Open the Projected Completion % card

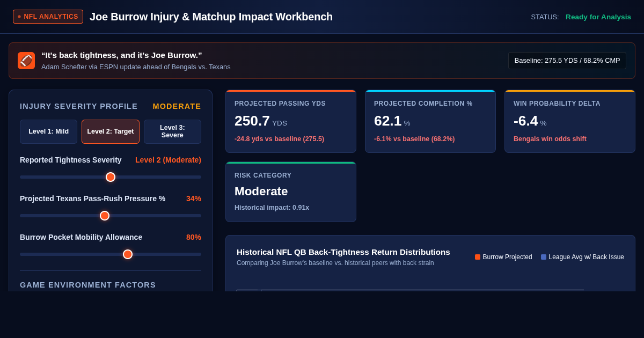(x=430, y=121)
